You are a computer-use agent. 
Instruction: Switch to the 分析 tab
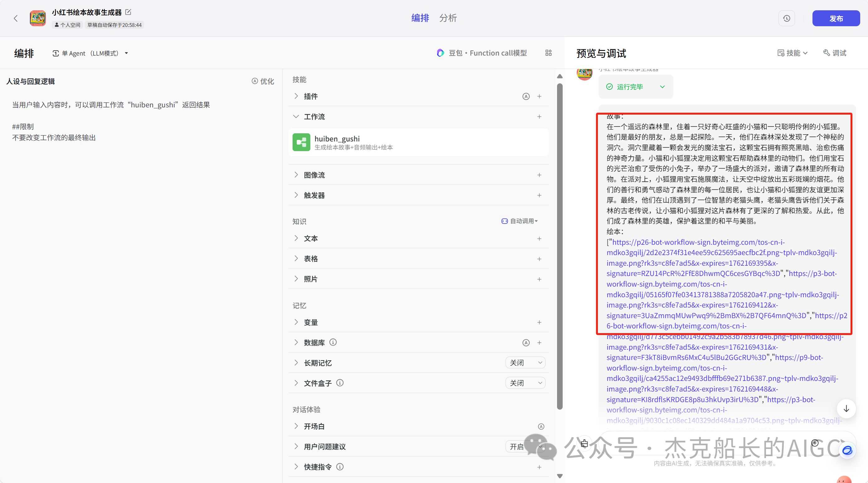click(448, 18)
